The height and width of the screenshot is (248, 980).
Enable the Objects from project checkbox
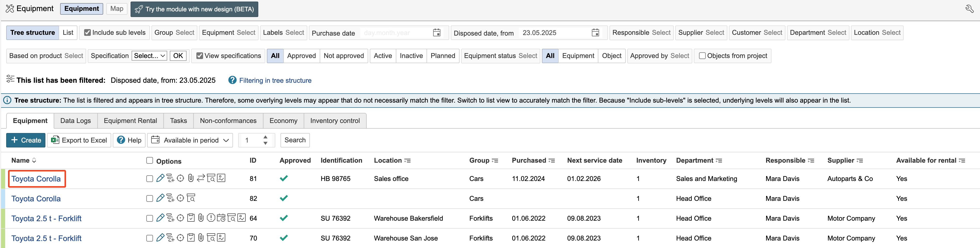pyautogui.click(x=702, y=56)
